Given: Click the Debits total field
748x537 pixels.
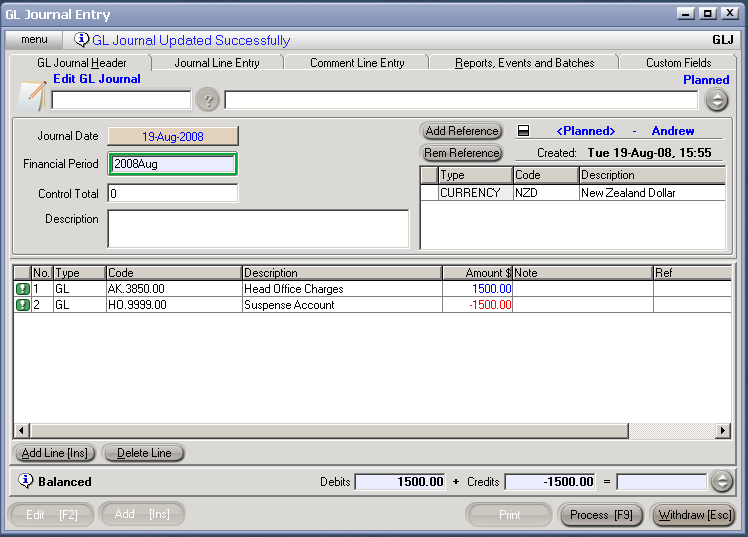Looking at the screenshot, I should [400, 482].
